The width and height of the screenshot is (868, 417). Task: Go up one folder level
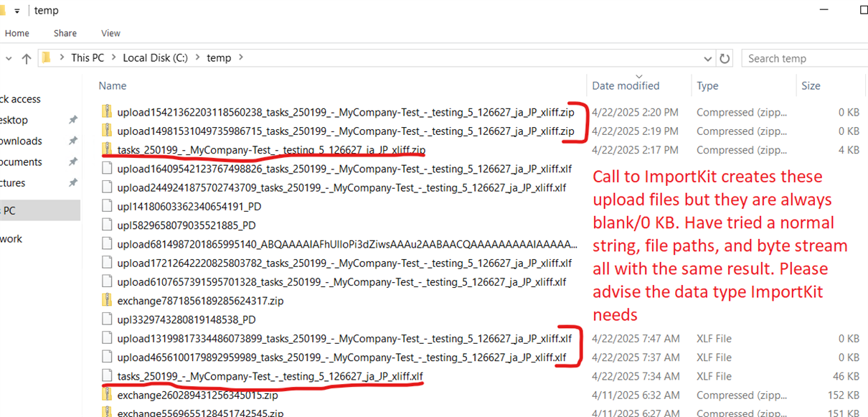(27, 58)
